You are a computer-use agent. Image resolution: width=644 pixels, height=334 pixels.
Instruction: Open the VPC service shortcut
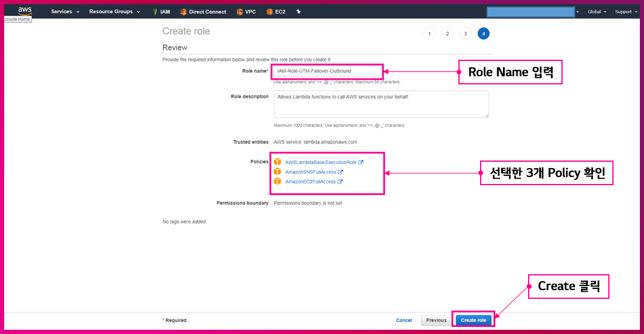(246, 12)
